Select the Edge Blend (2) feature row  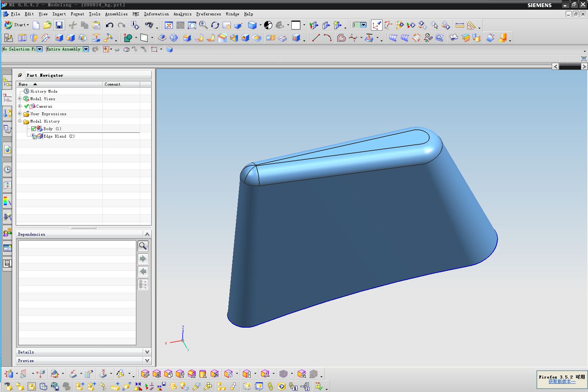point(59,136)
